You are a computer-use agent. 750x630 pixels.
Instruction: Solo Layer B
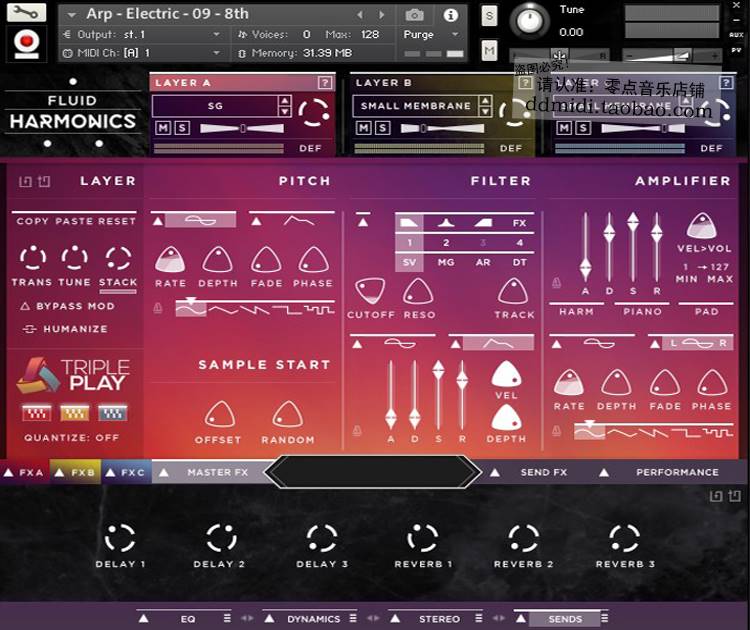click(383, 128)
